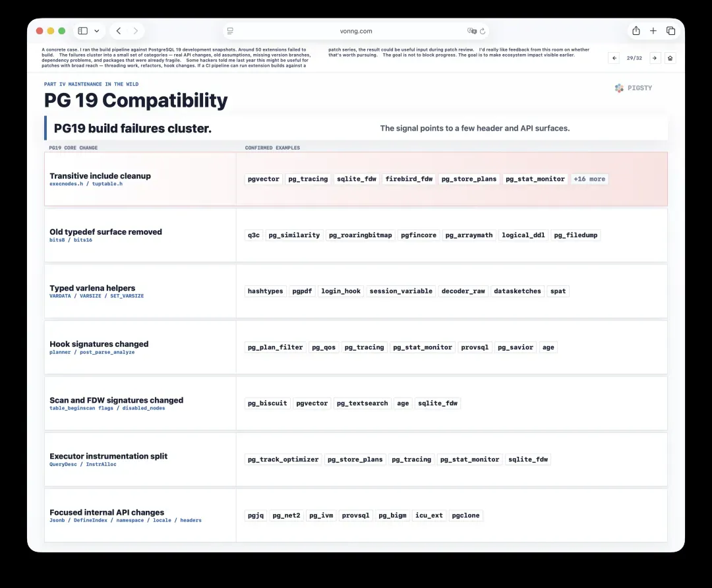This screenshot has width=712, height=588.
Task: Go forward using the browser forward arrow
Action: point(135,31)
